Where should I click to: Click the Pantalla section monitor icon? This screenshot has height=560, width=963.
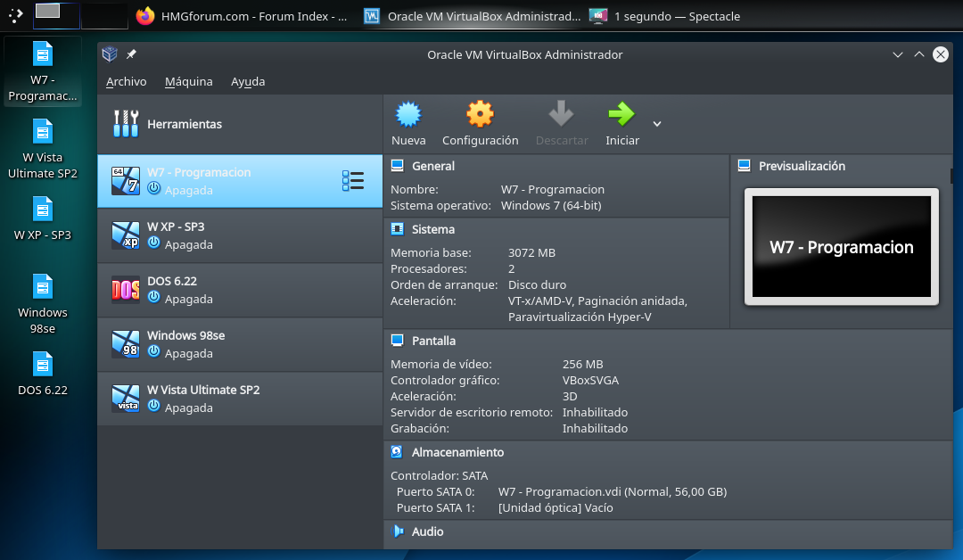(398, 340)
